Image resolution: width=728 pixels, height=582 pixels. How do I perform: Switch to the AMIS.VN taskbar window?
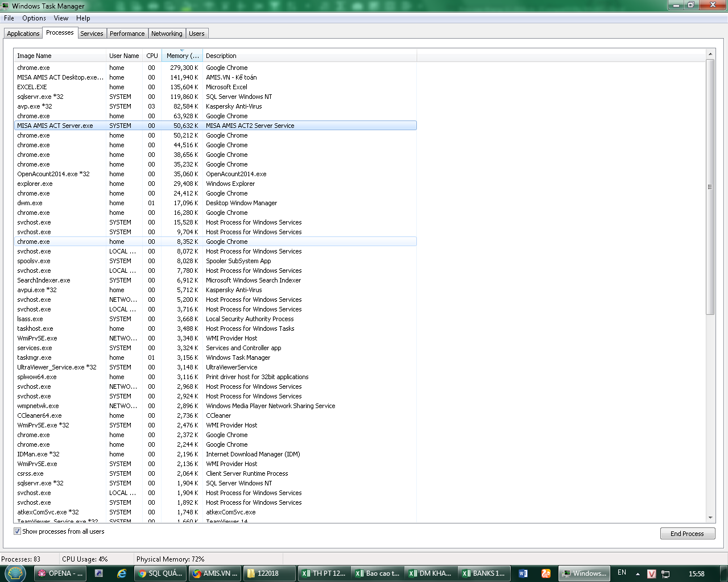215,573
